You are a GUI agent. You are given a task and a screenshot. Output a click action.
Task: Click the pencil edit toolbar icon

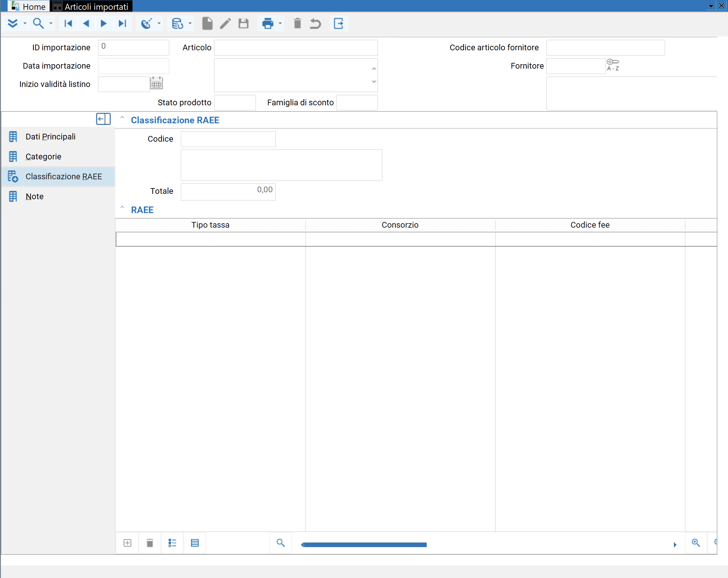point(225,23)
